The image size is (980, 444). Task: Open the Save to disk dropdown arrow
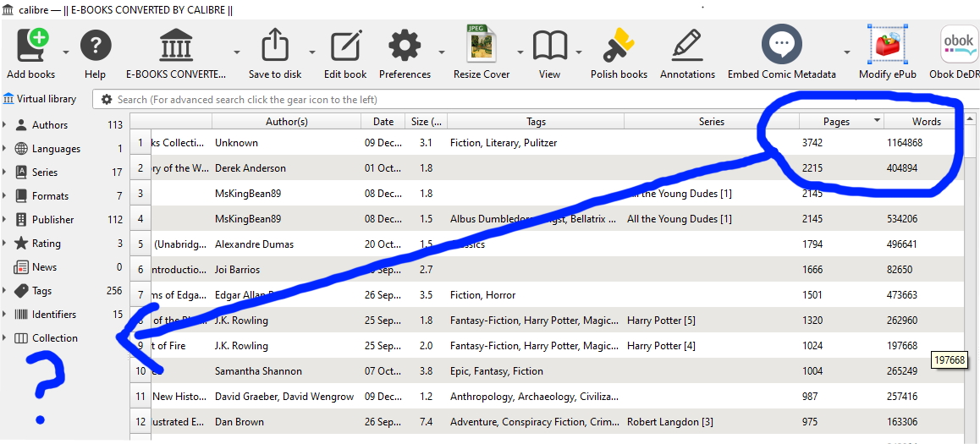311,52
